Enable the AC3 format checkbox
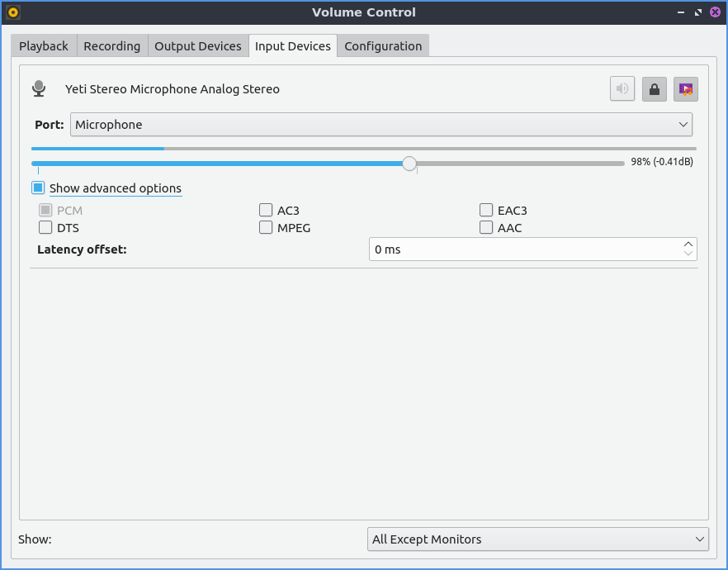The width and height of the screenshot is (728, 570). click(266, 211)
